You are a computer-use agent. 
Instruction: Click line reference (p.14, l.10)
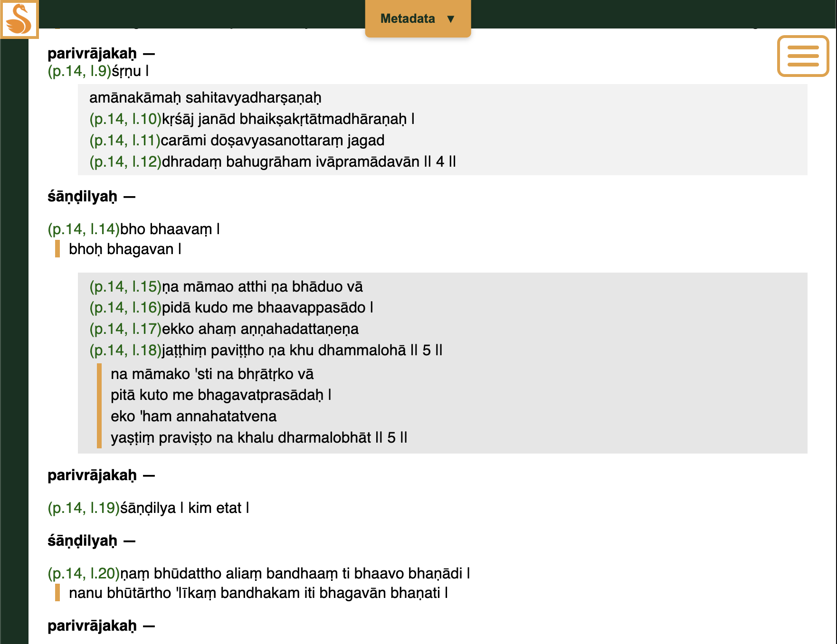[125, 119]
